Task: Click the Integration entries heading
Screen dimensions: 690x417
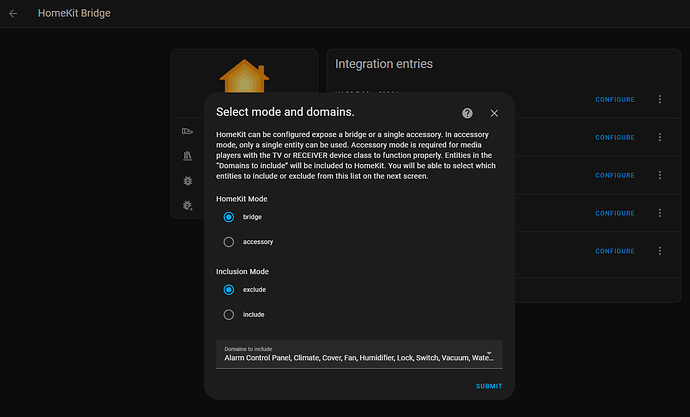Action: (384, 64)
